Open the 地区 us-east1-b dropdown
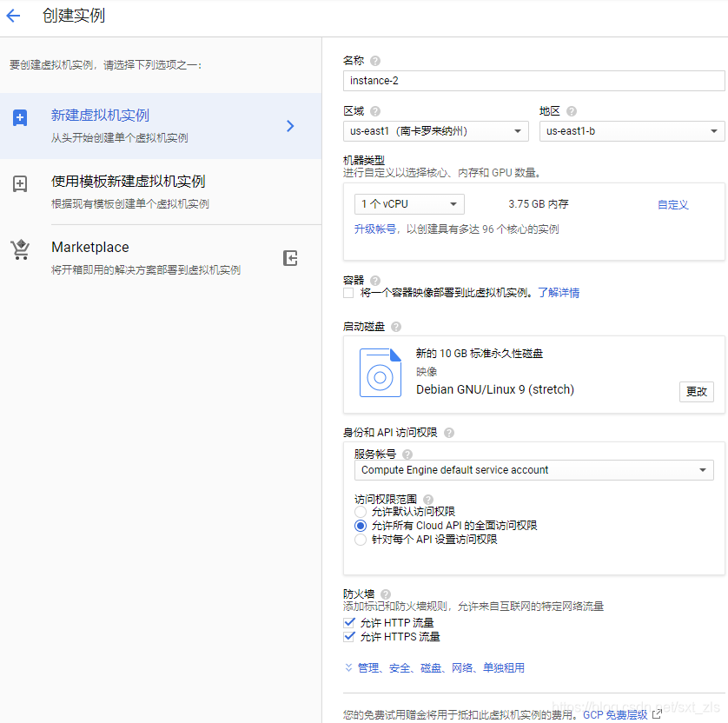728x723 pixels. (632, 131)
